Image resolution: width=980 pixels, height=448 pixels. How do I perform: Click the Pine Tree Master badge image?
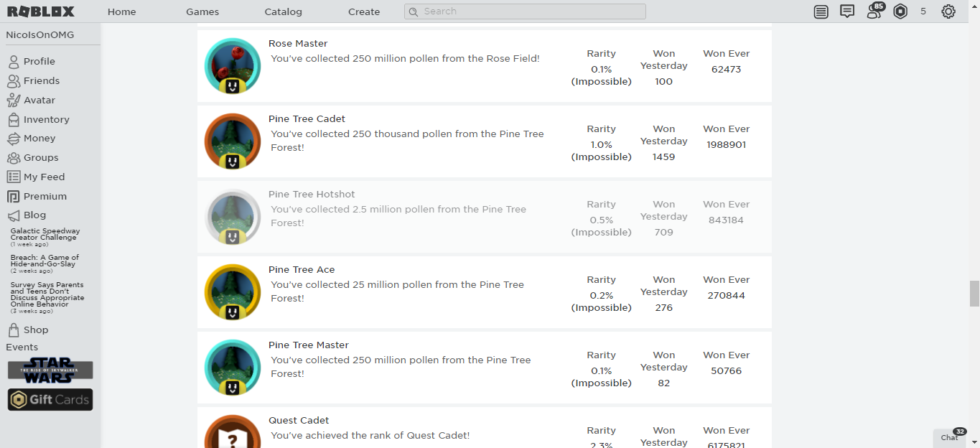pyautogui.click(x=233, y=368)
